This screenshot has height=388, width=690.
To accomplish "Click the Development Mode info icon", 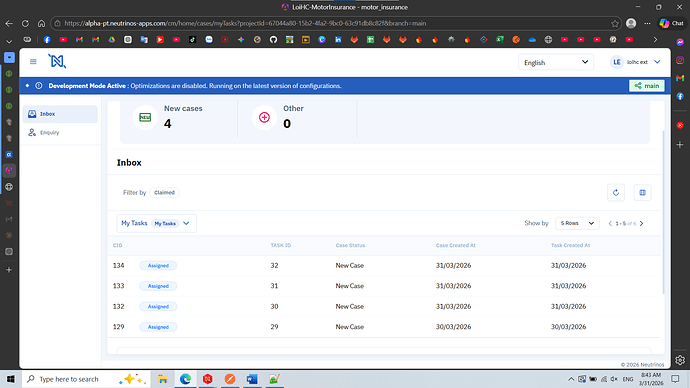I will tap(39, 86).
